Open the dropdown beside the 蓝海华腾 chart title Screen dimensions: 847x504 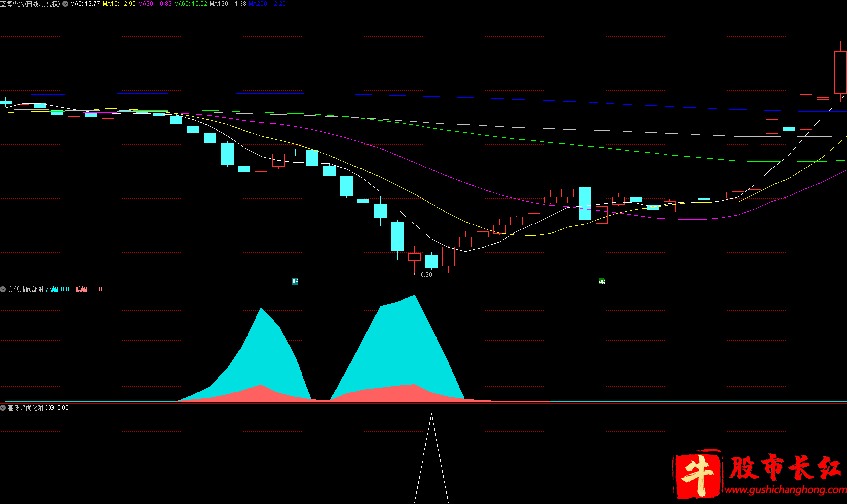coord(65,4)
